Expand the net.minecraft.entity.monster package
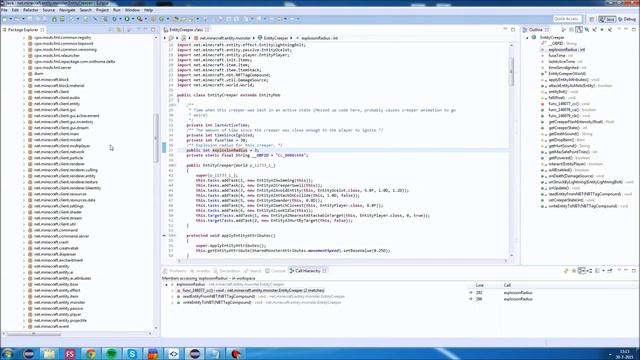This screenshot has width=640, height=360. pyautogui.click(x=24, y=302)
